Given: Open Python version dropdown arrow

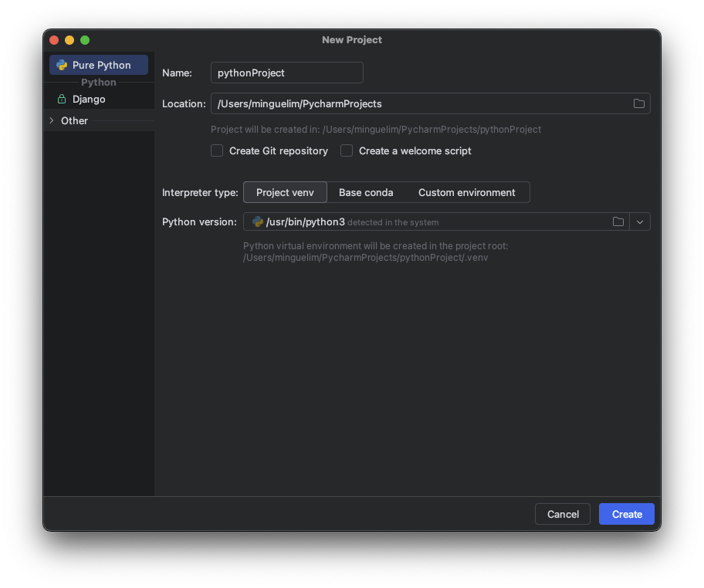Looking at the screenshot, I should [x=640, y=221].
